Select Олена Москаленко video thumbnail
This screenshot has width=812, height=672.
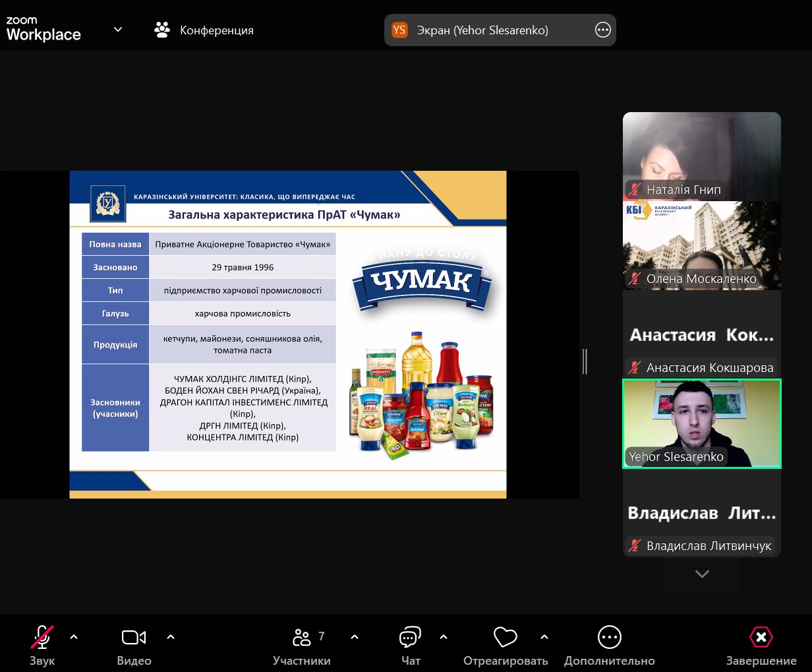pyautogui.click(x=702, y=245)
